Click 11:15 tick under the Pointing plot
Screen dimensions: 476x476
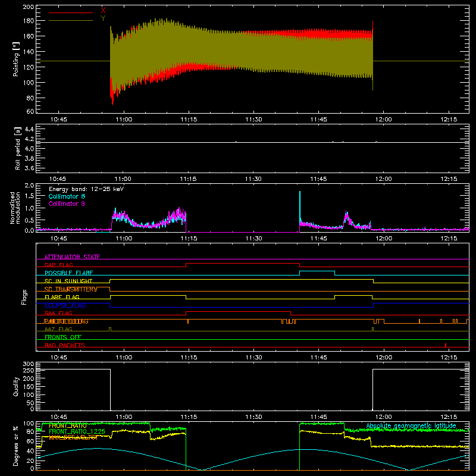(189, 120)
